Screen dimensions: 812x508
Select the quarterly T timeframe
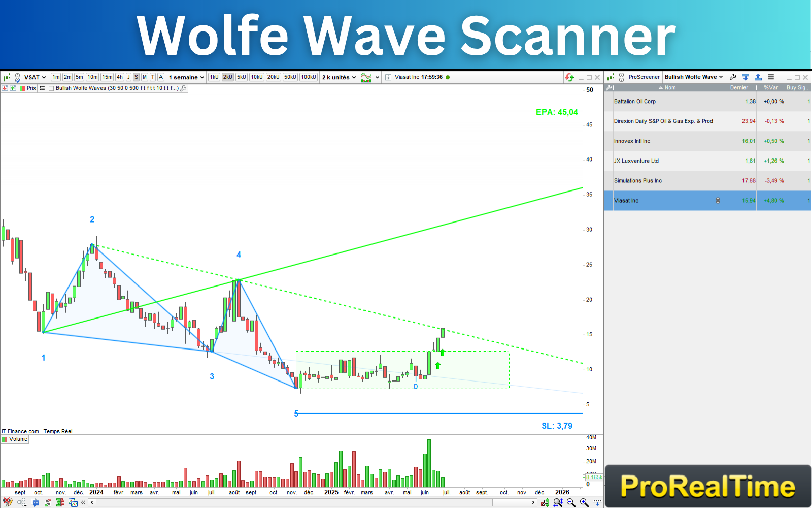(153, 77)
